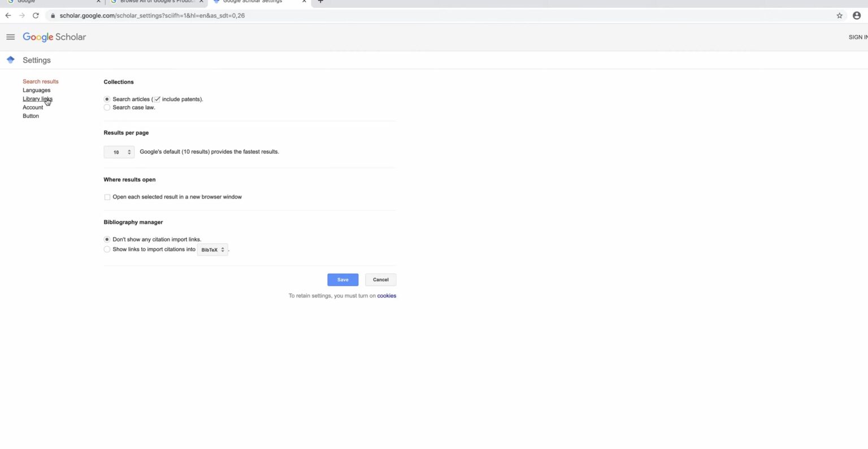Select Show links to import citations
This screenshot has height=449, width=868.
coord(107,249)
